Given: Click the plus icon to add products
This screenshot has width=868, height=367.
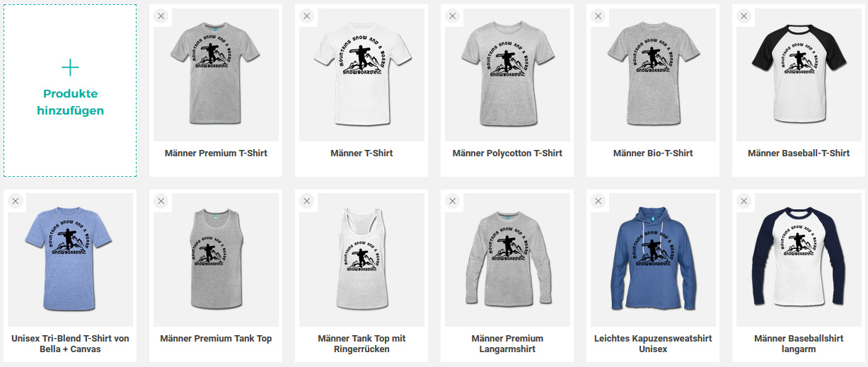Looking at the screenshot, I should (x=70, y=68).
